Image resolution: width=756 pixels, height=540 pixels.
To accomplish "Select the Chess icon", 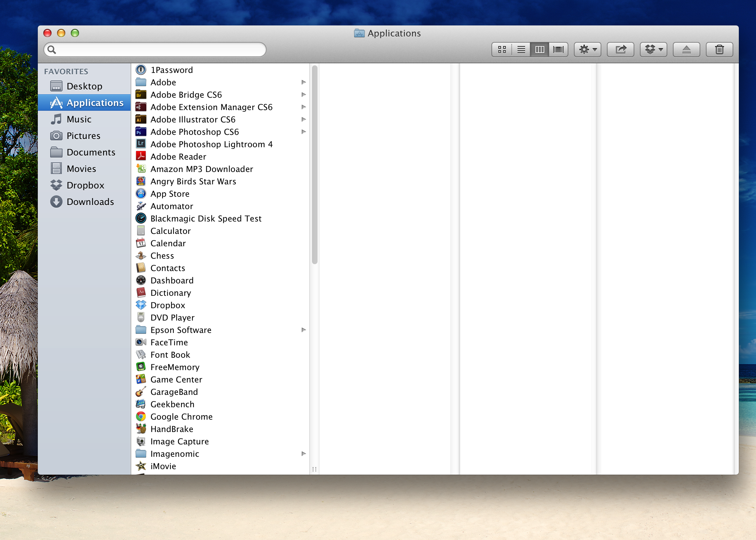I will point(141,255).
